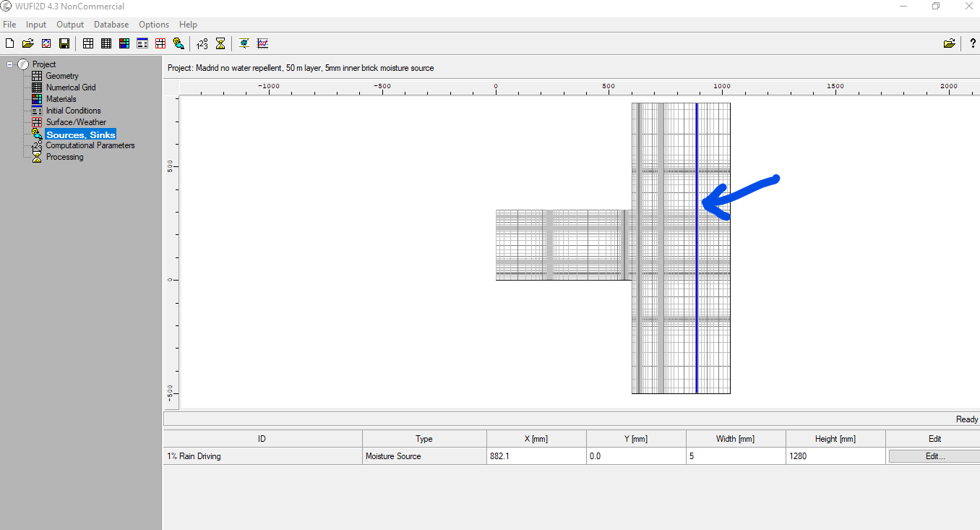Select the Numerical Grid toolbar icon
This screenshot has height=530, width=980.
point(106,43)
